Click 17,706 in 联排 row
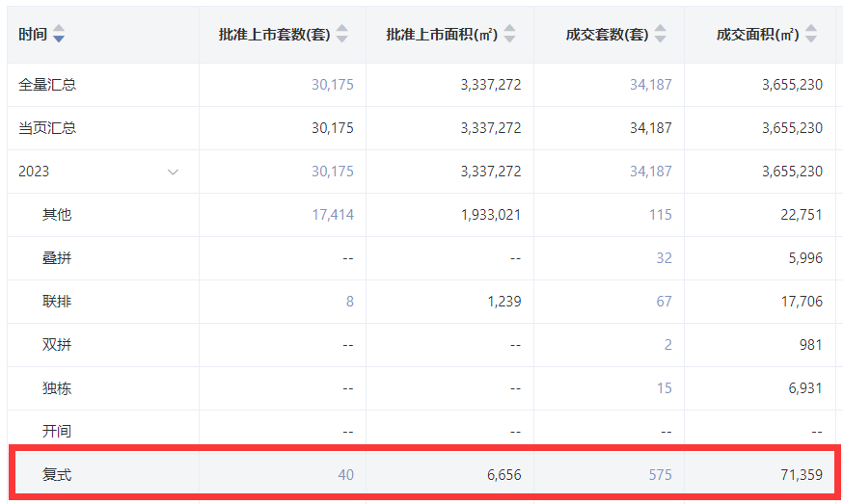The width and height of the screenshot is (843, 504). point(802,302)
